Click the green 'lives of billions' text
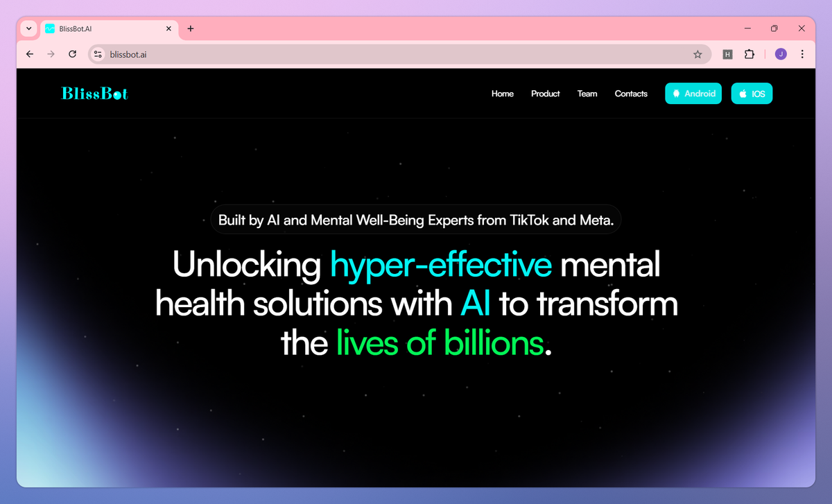Screen dimensions: 832x504 440,342
